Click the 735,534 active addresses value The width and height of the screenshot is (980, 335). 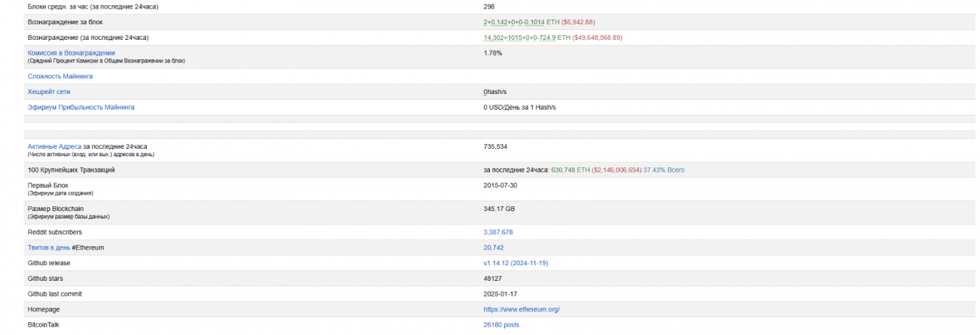click(495, 146)
